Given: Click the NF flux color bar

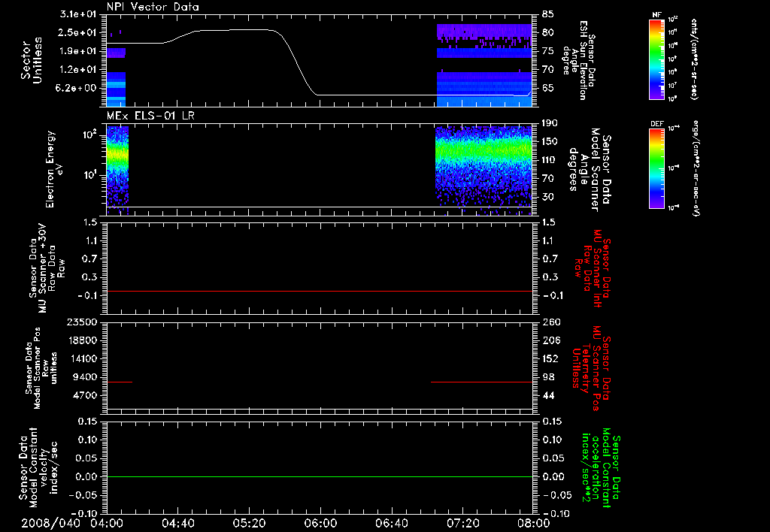Looking at the screenshot, I should pos(657,59).
